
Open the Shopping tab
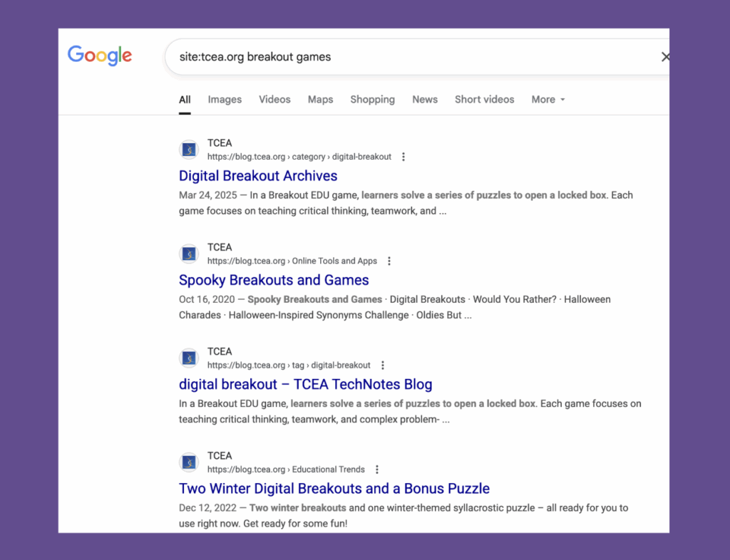click(x=372, y=100)
